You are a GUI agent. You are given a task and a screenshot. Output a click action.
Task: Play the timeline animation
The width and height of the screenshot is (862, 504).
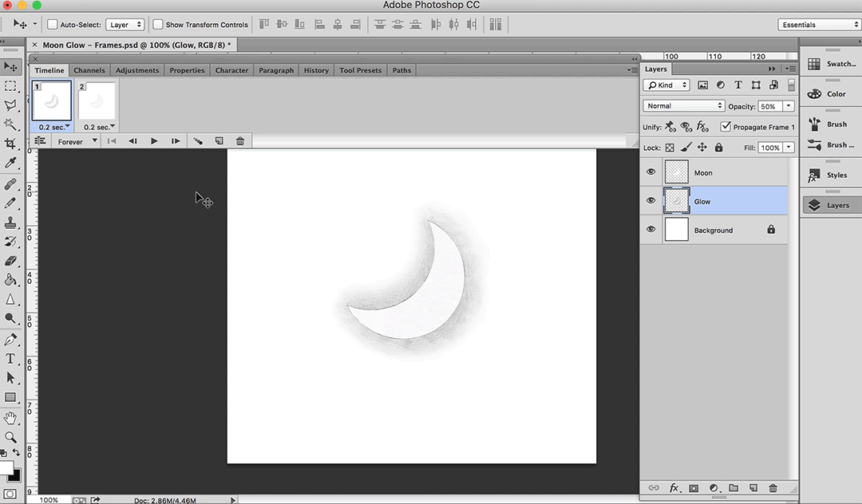154,141
